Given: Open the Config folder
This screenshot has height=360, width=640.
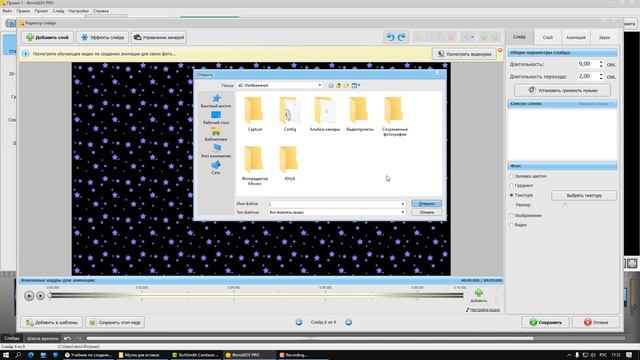Looking at the screenshot, I should tap(289, 114).
